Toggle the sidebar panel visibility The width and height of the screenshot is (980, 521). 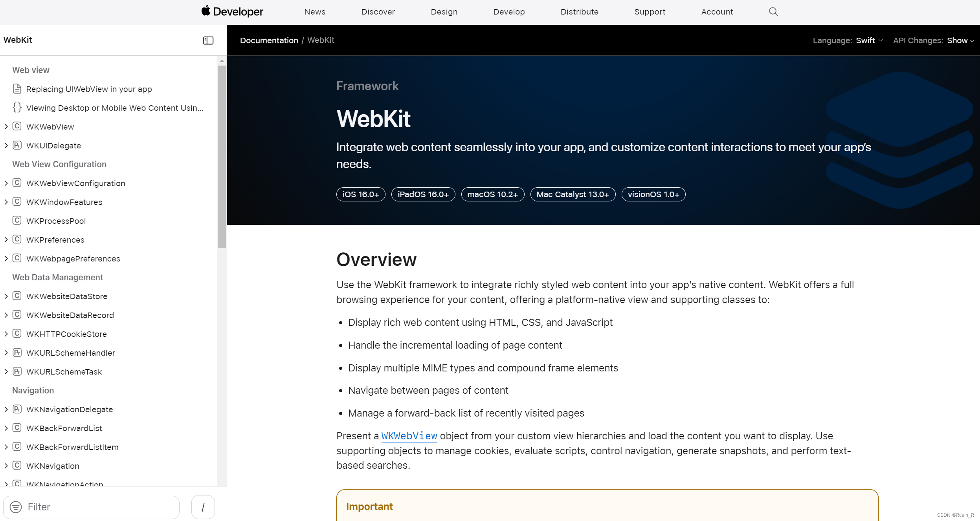coord(209,40)
